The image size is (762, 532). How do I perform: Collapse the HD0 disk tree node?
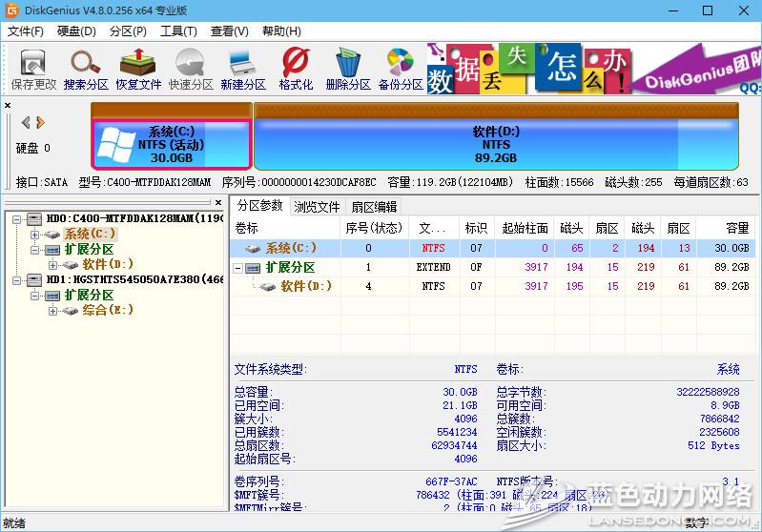(18, 219)
